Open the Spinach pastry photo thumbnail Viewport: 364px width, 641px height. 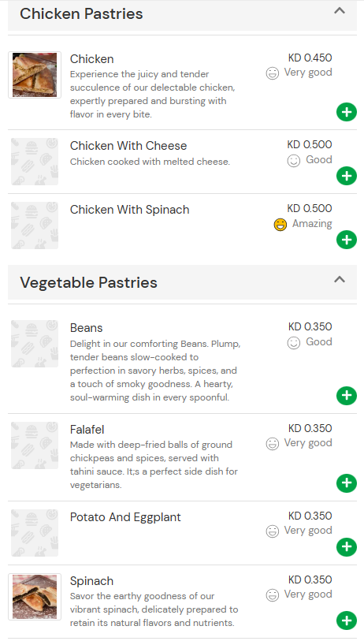click(35, 597)
